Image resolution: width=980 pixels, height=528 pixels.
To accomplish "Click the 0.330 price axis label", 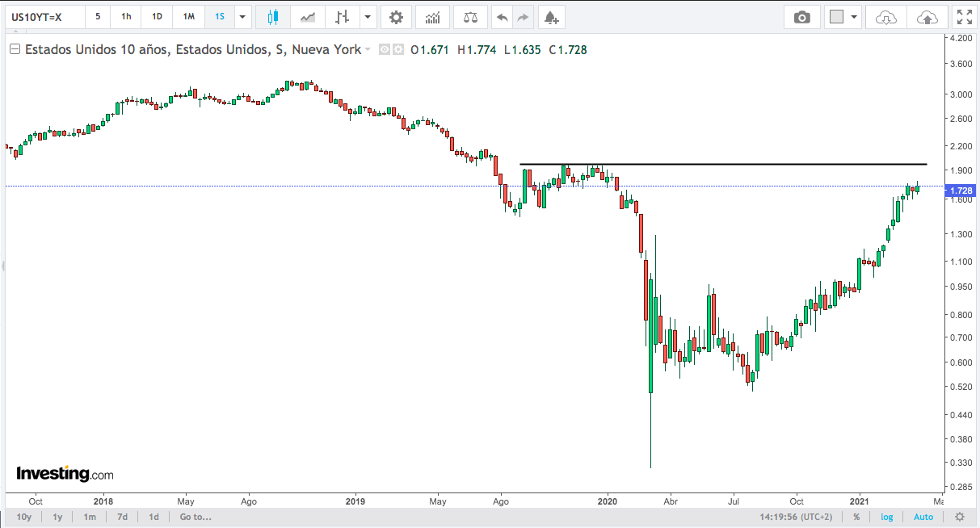I will [961, 463].
